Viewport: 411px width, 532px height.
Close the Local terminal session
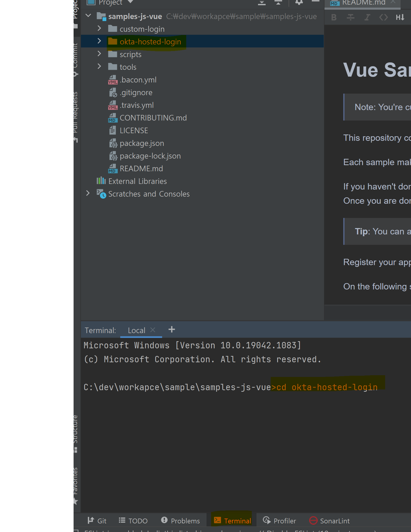coord(153,330)
